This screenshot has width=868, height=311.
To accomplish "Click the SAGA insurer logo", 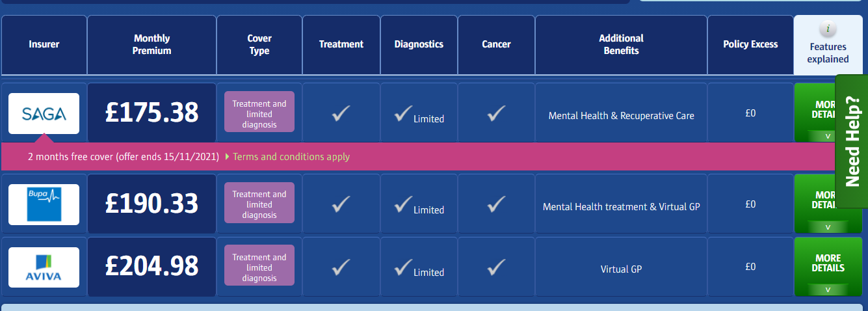I will [44, 113].
